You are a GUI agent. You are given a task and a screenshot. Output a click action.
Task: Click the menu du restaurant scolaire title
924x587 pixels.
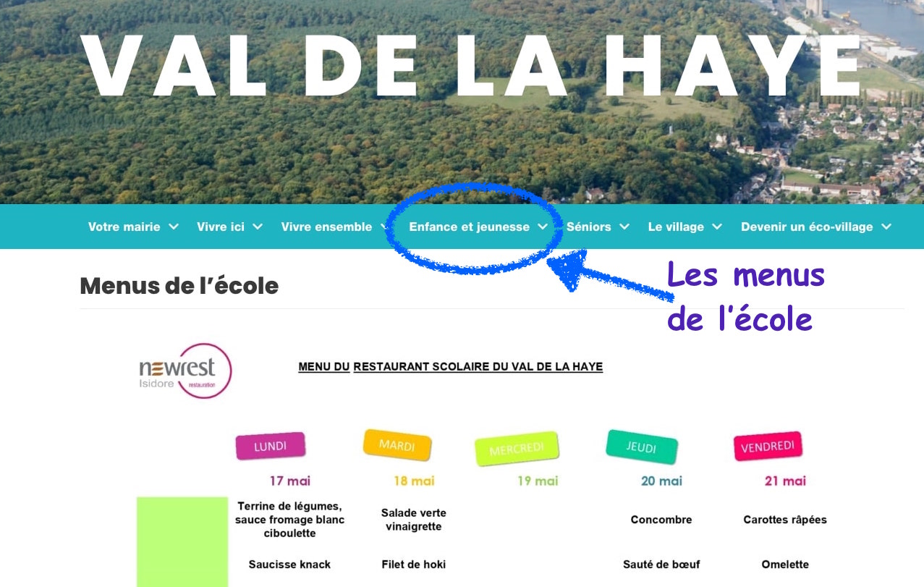coord(451,367)
